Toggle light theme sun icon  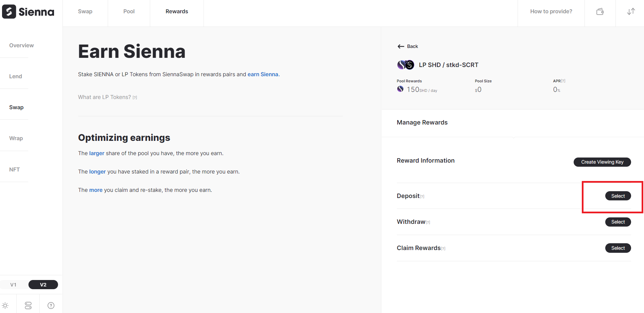[5, 306]
